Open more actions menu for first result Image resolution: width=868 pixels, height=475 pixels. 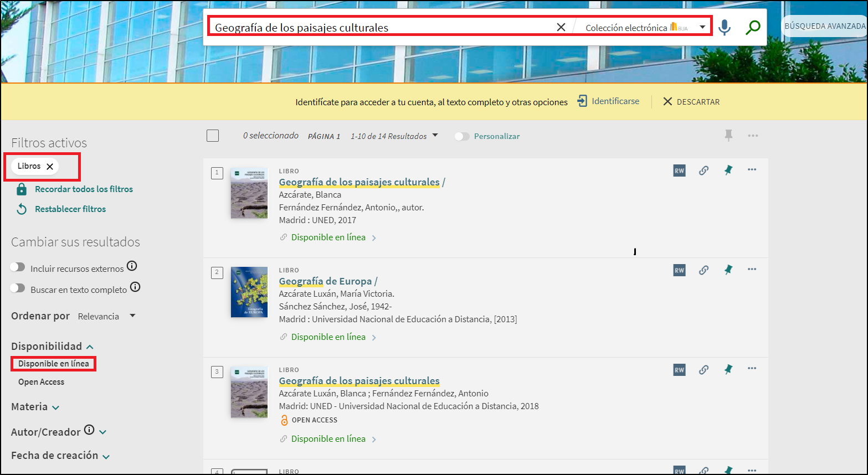click(752, 170)
